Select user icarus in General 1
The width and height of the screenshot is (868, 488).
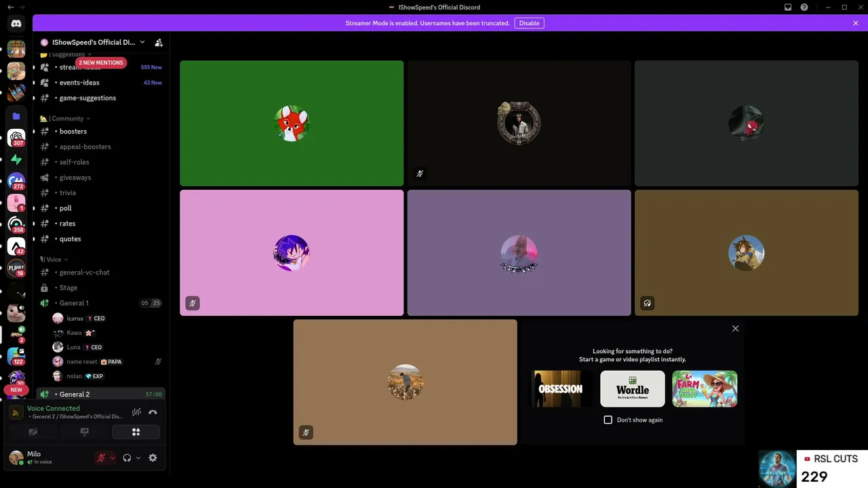(x=108, y=319)
